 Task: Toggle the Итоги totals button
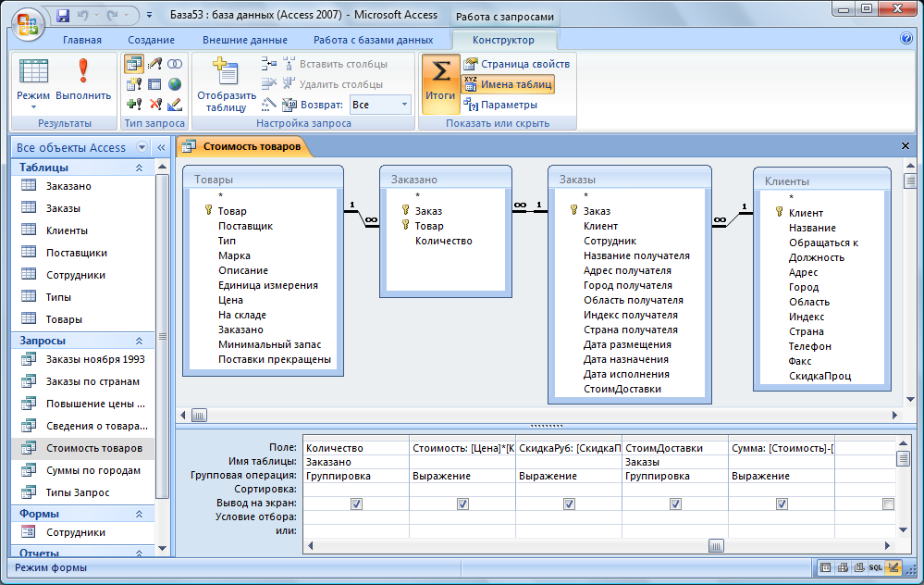coord(440,84)
